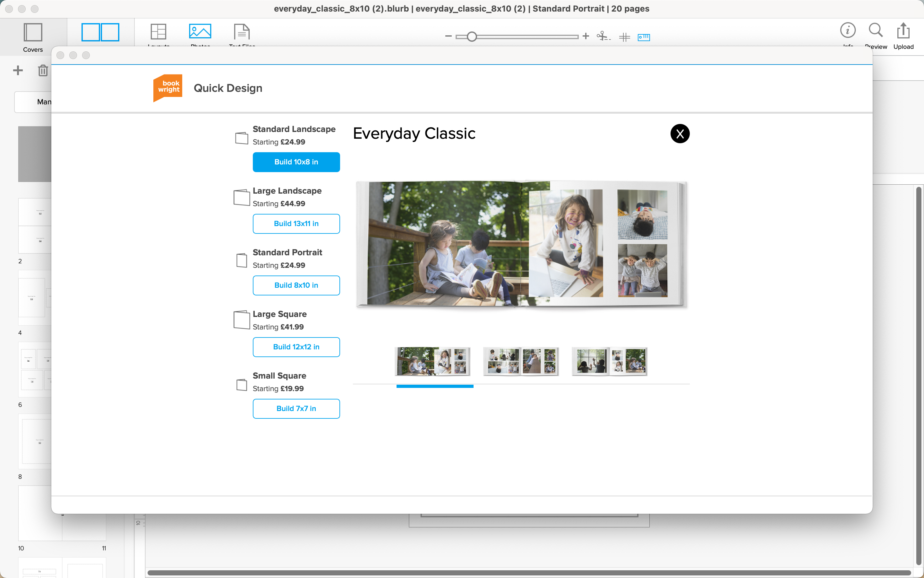Click the Large Landscape heading
The width and height of the screenshot is (924, 578).
click(x=287, y=191)
